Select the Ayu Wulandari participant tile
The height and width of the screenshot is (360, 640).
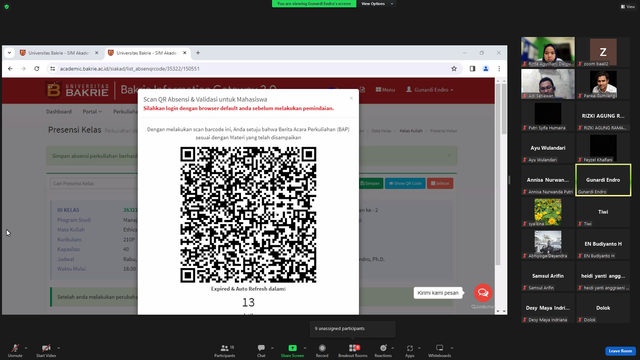click(548, 148)
